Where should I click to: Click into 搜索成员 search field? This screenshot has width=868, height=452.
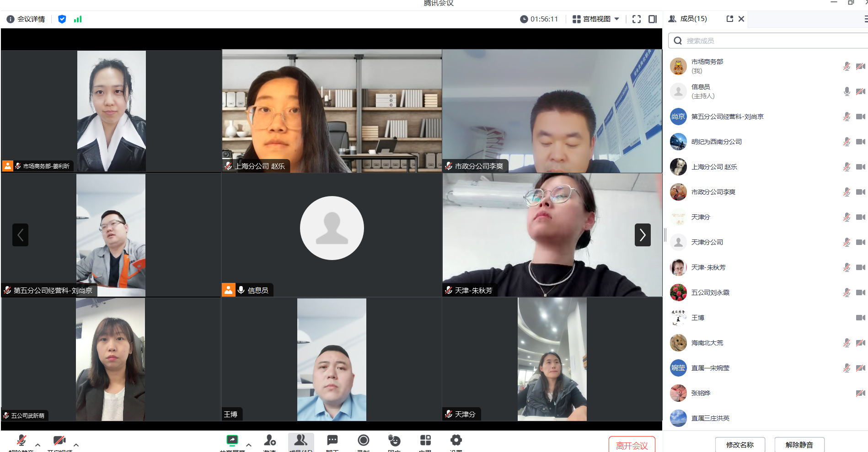click(x=768, y=41)
